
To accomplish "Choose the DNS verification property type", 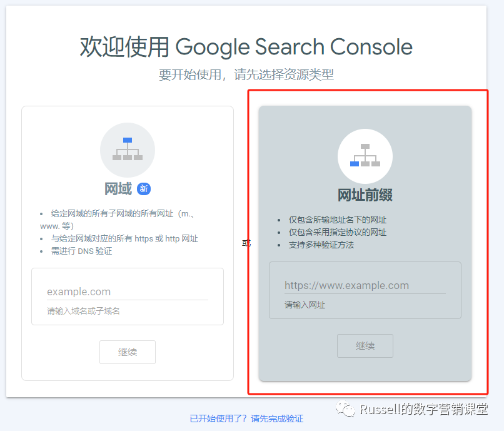I will (x=127, y=244).
